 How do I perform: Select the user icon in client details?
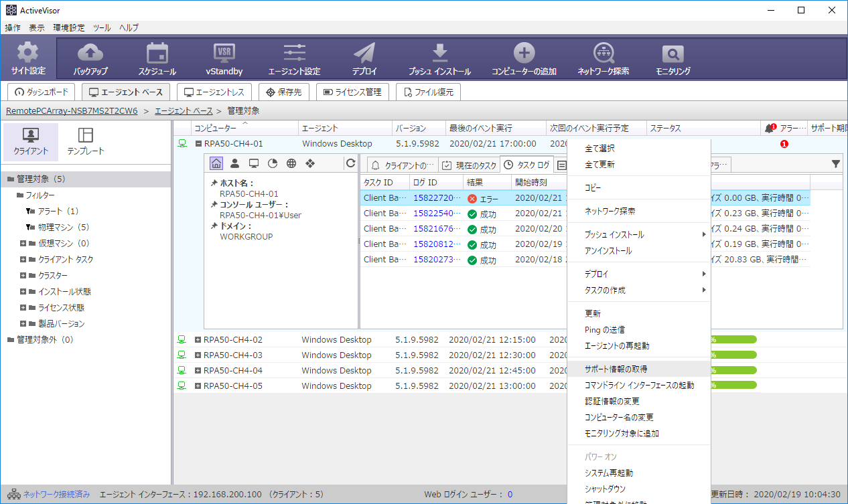235,163
